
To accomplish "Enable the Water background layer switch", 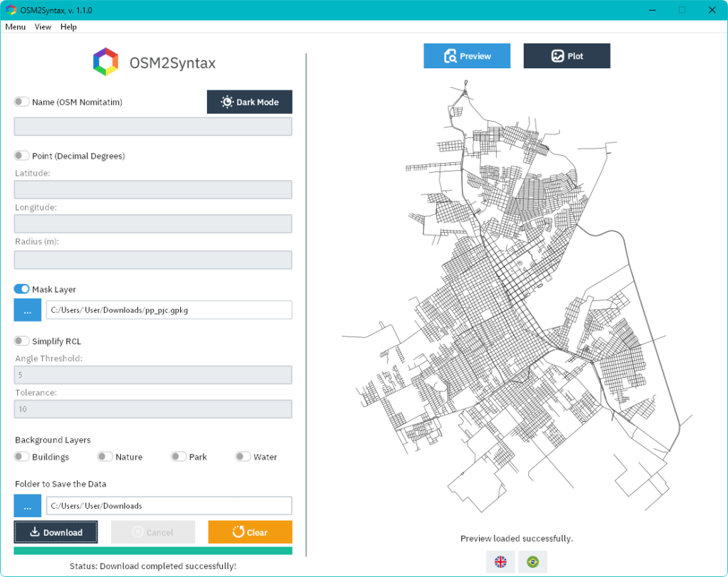I will 243,456.
